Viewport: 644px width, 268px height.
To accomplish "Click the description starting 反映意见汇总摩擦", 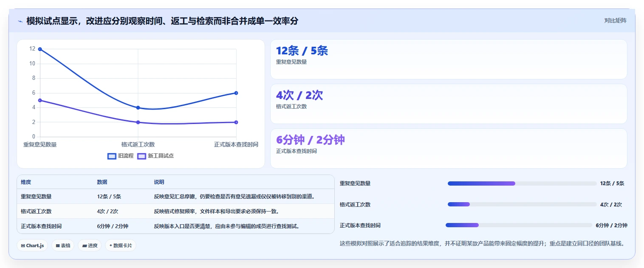I will click(234, 197).
